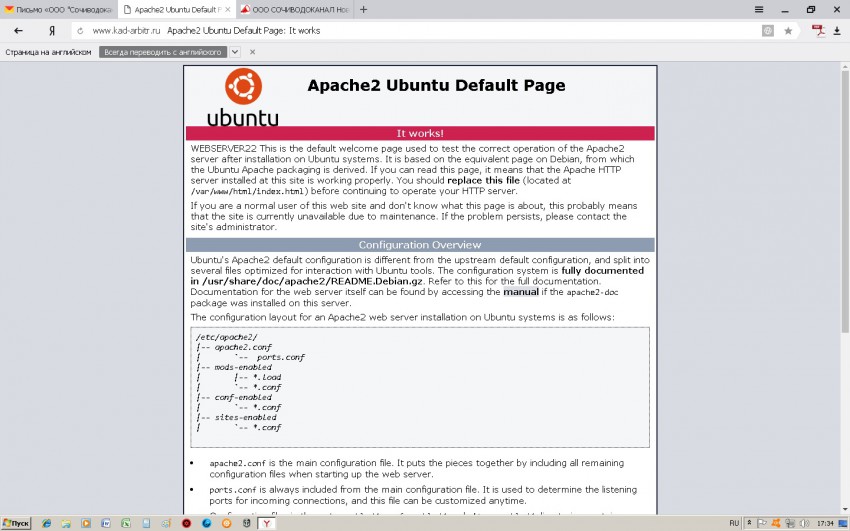Click 'Всегда переводить с английского' button
Screen dimensions: 850x531
163,52
